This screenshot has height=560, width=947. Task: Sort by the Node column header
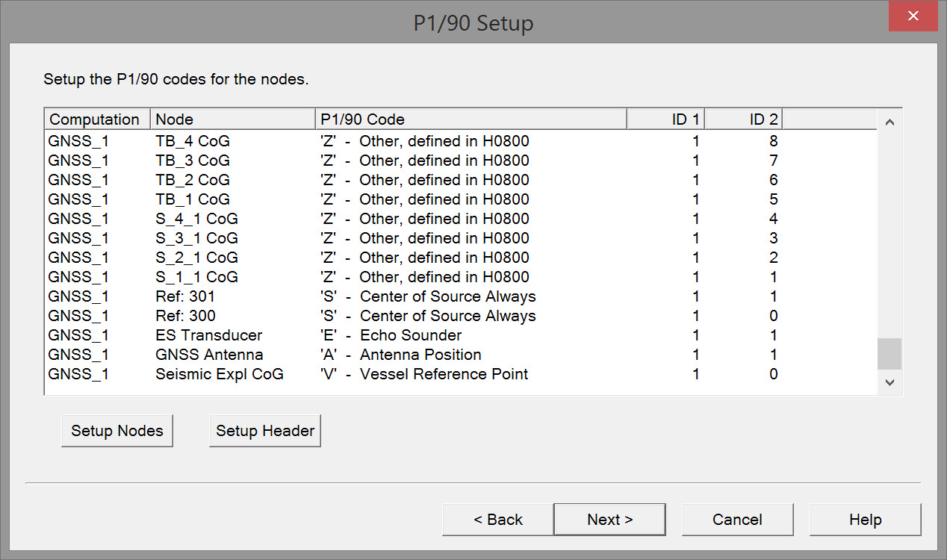[x=232, y=119]
